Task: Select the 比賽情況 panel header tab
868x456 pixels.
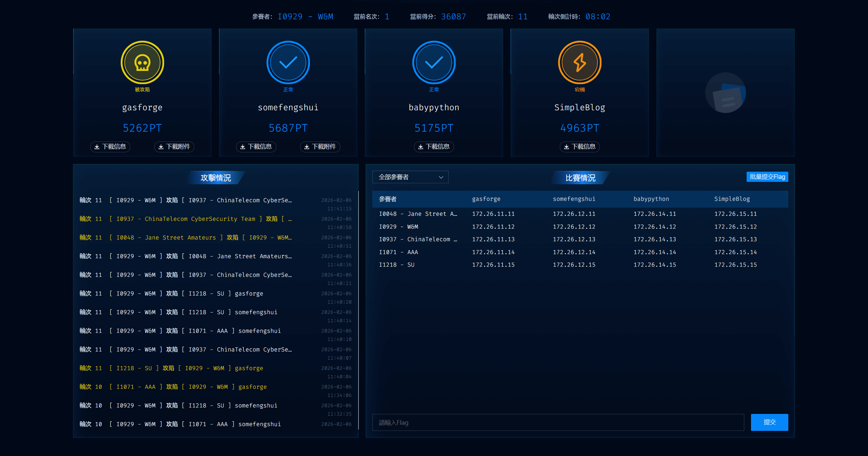Action: [x=580, y=178]
